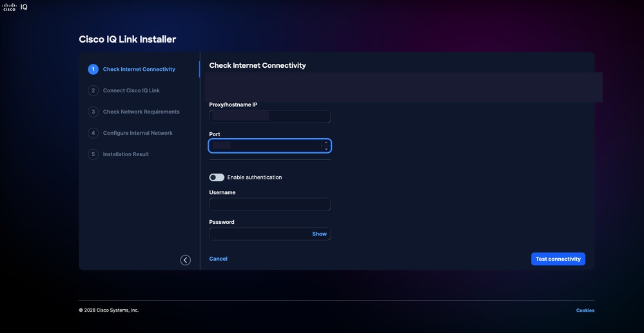Open Connect Cisco IQ Link step
Viewport: 644px width, 333px height.
[x=132, y=90]
